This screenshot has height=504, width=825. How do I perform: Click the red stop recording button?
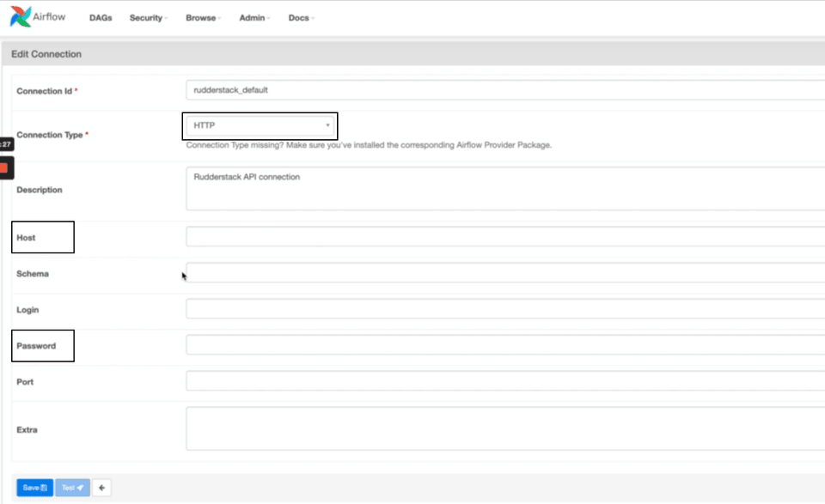click(x=4, y=168)
